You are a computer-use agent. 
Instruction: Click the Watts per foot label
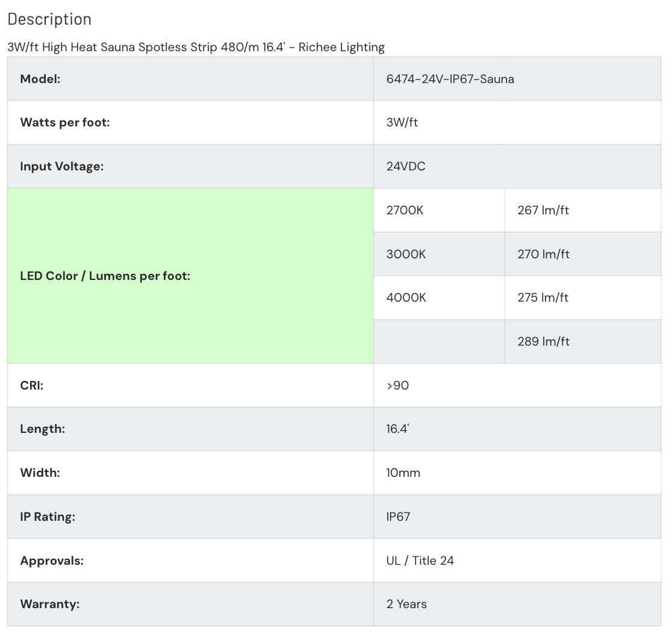64,122
